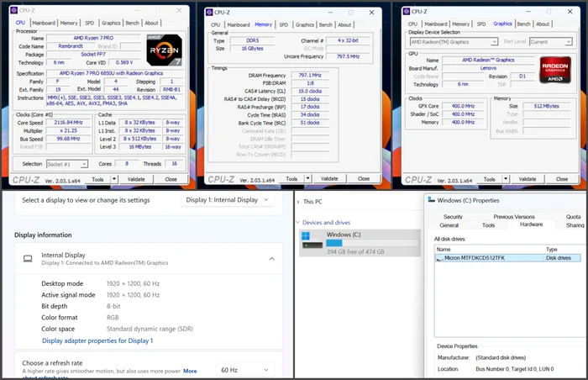Open Display adapter properties for Display 1
Screen dimensions: 588x380
[x=97, y=340]
